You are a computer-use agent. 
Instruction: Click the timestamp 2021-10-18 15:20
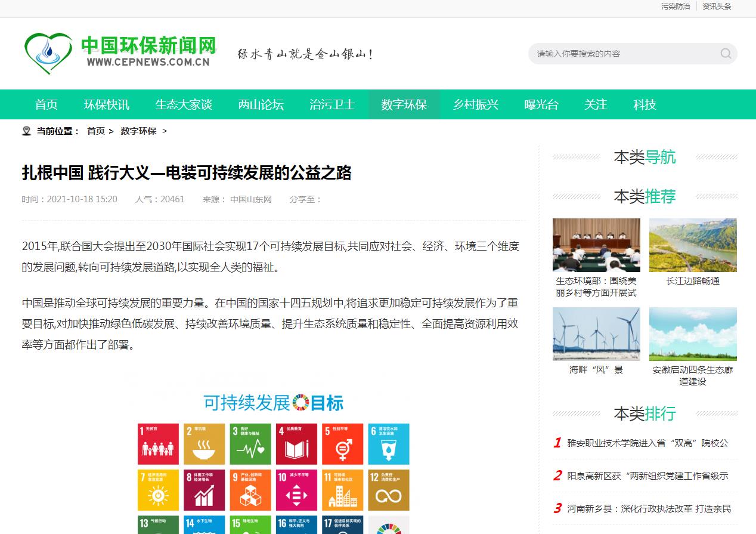82,199
